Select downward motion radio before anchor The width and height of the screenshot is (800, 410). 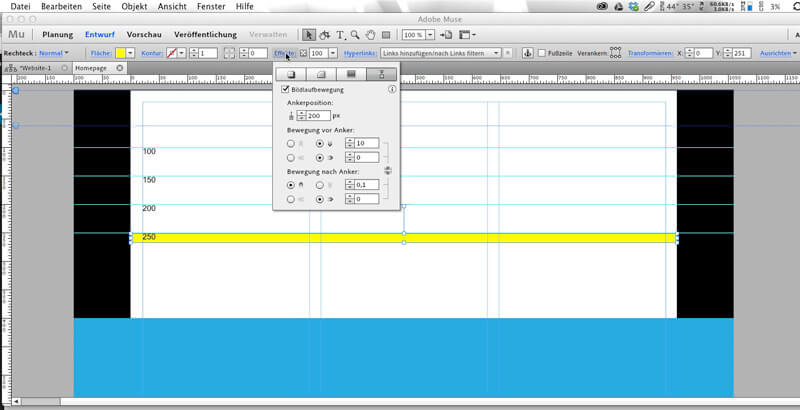pyautogui.click(x=320, y=144)
